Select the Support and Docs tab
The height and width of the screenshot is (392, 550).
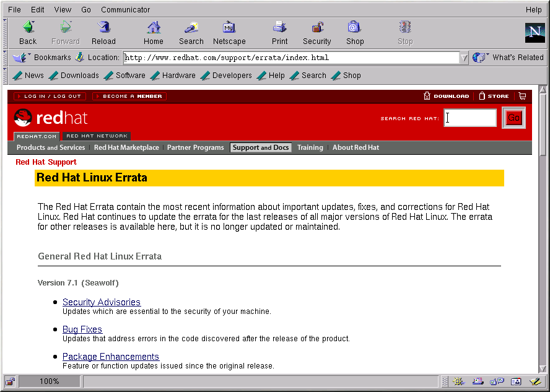260,147
